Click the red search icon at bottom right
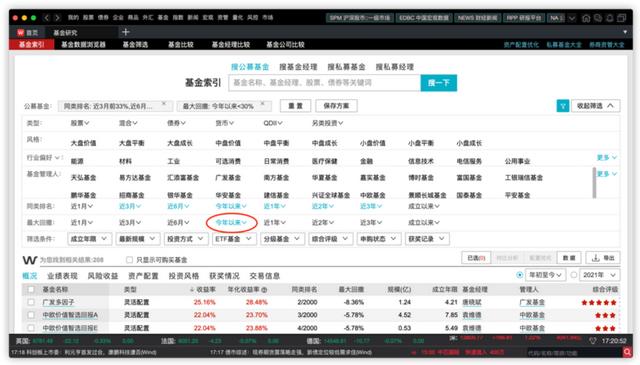640x365 pixels. coord(627,352)
